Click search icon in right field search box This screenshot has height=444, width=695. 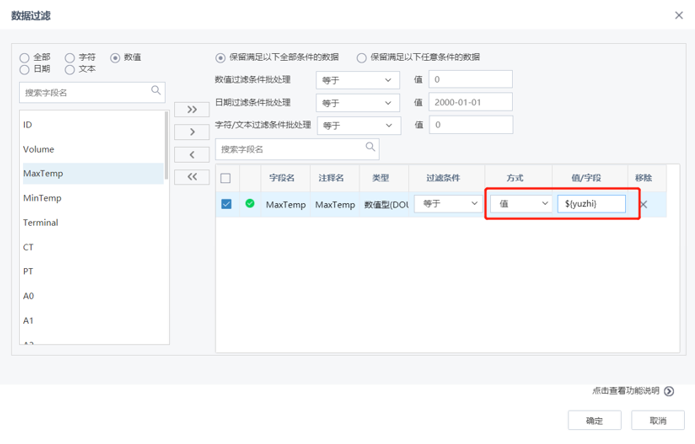371,148
